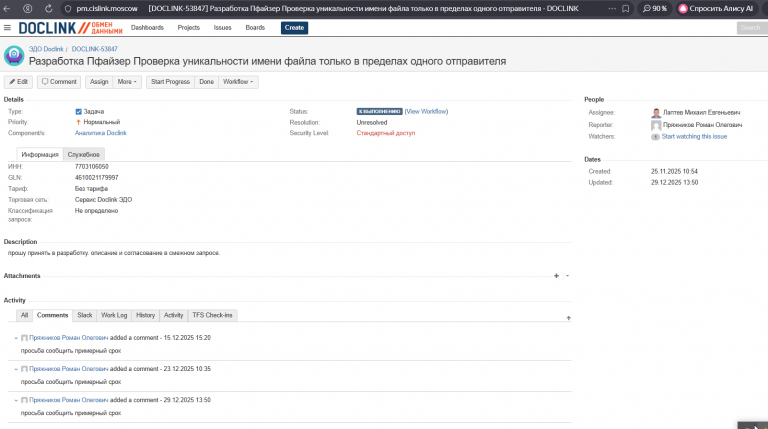This screenshot has height=429, width=768.
Task: Click the Comment button
Action: pos(59,82)
